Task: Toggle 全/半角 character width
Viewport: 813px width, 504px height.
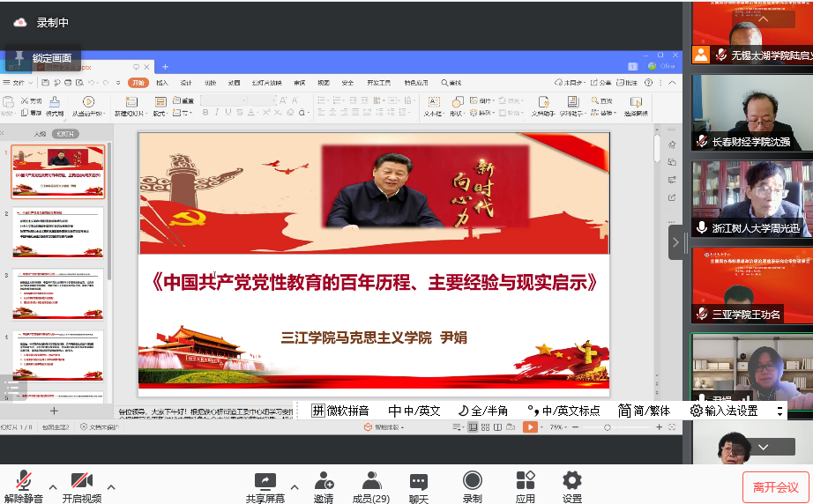Action: tap(483, 411)
